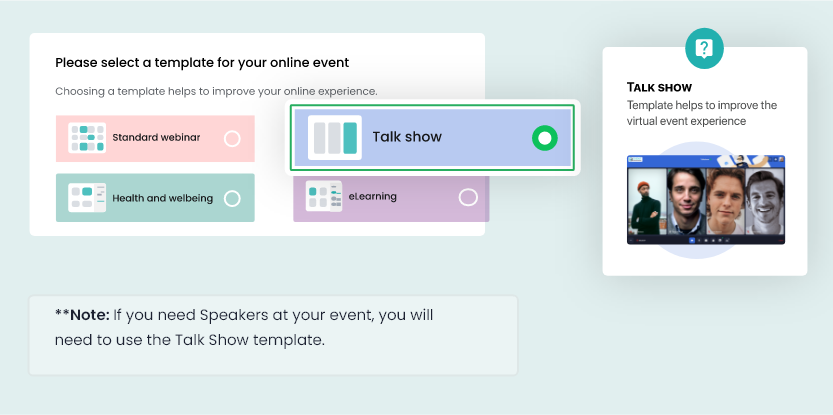Viewport: 833px width, 415px height.
Task: Click the select a template heading
Action: (x=202, y=63)
